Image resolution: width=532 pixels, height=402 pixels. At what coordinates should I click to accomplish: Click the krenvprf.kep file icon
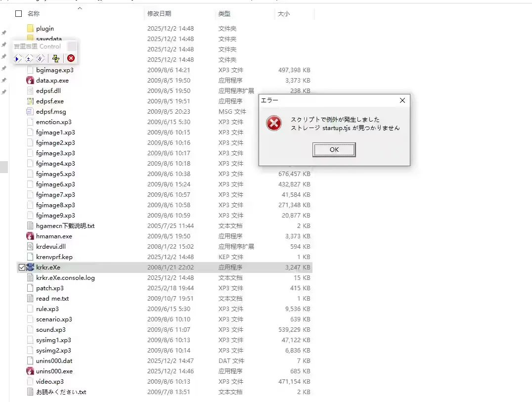pos(30,257)
